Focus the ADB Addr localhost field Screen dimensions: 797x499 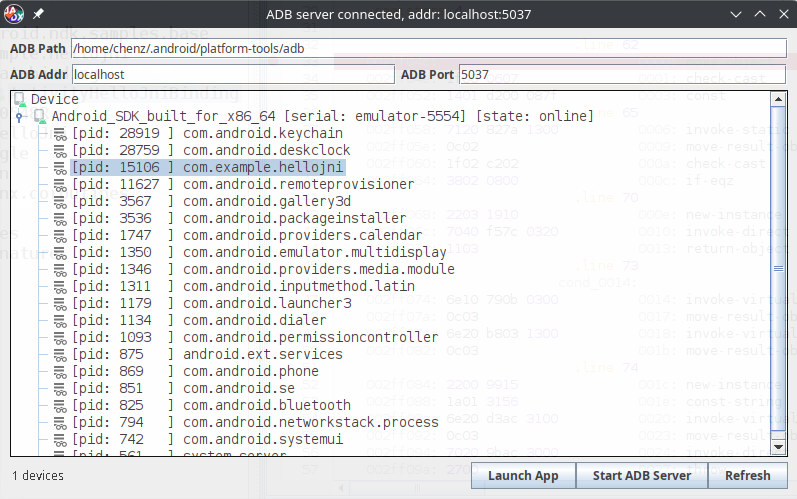233,75
